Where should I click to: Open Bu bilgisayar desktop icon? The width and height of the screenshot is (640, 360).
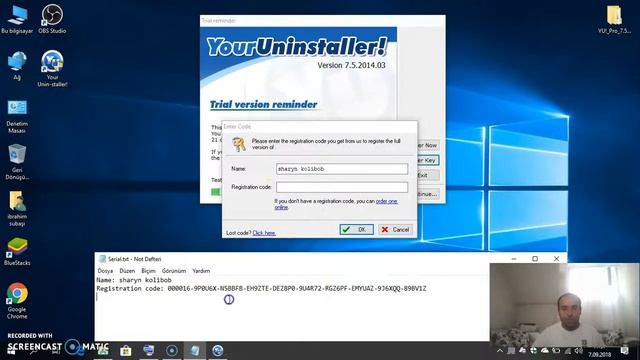(x=17, y=19)
